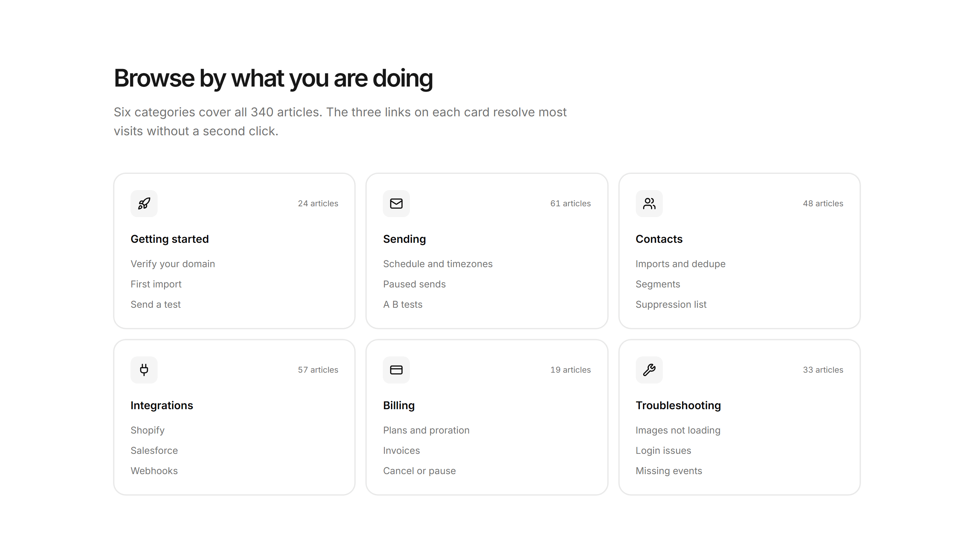Open the Shopify integration article
The width and height of the screenshot is (974, 560).
pos(147,430)
